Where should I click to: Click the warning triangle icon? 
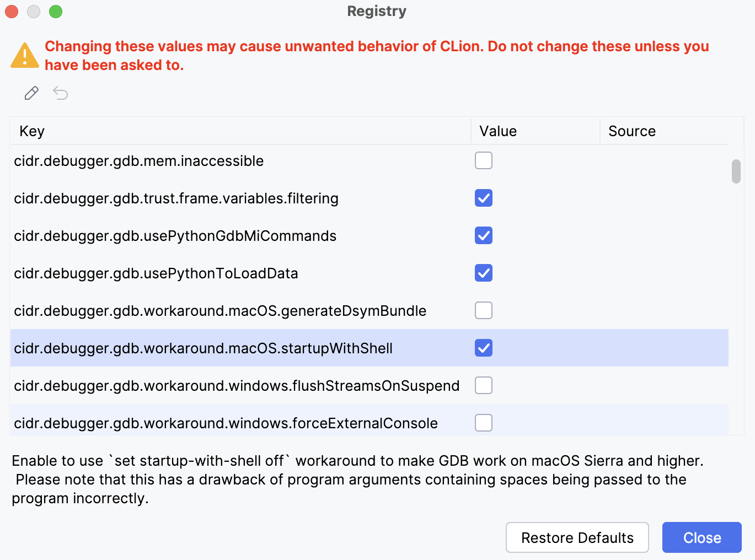coord(24,55)
